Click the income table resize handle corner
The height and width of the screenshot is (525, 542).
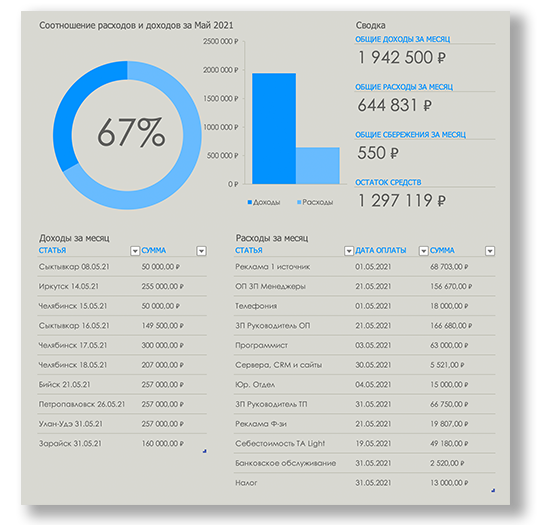click(205, 451)
